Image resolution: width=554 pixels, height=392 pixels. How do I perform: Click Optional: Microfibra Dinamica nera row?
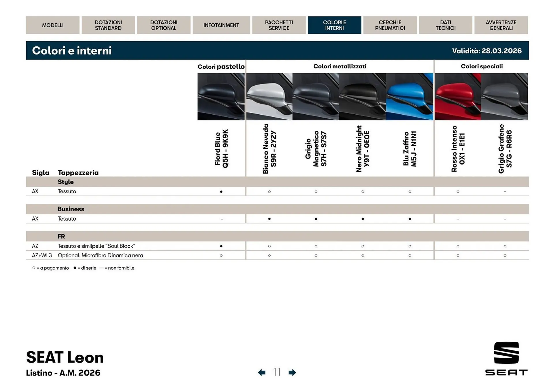point(277,255)
